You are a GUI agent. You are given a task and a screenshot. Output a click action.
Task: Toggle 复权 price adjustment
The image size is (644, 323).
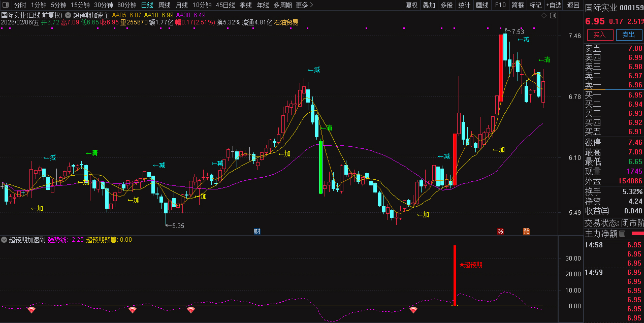click(411, 5)
